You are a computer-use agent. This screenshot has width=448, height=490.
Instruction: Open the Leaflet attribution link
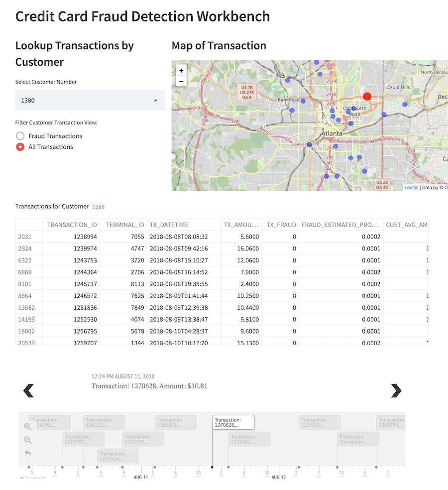411,188
